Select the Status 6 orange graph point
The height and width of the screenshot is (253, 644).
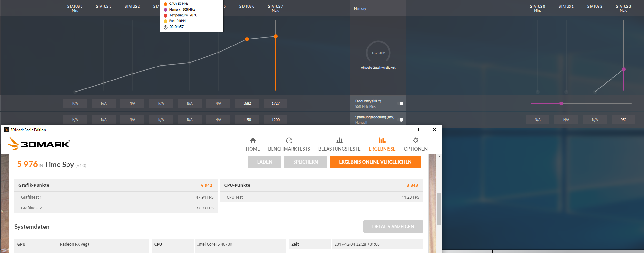(x=247, y=39)
